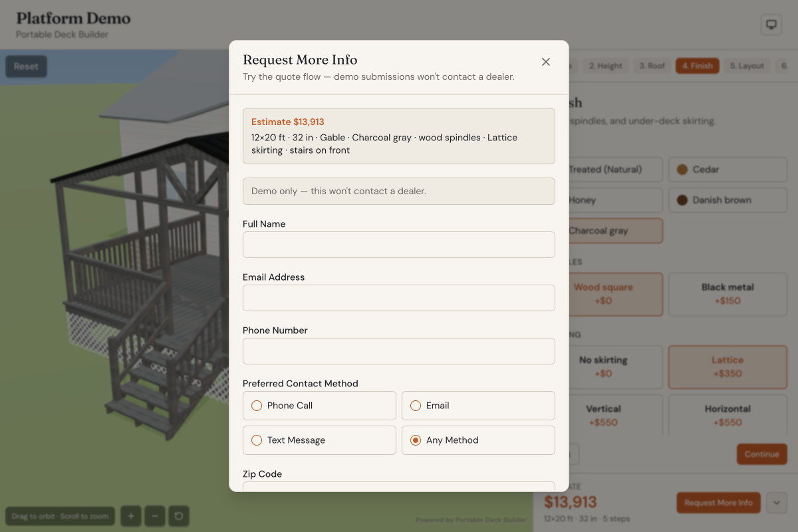Expand the chevron beside Request More Info
Viewport: 798px width, 532px height.
coord(777,503)
